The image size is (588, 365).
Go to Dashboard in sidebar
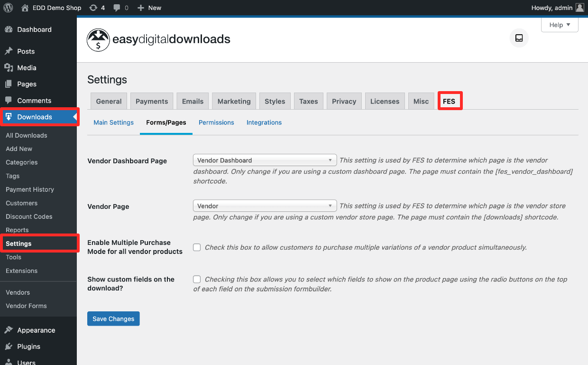(x=38, y=29)
